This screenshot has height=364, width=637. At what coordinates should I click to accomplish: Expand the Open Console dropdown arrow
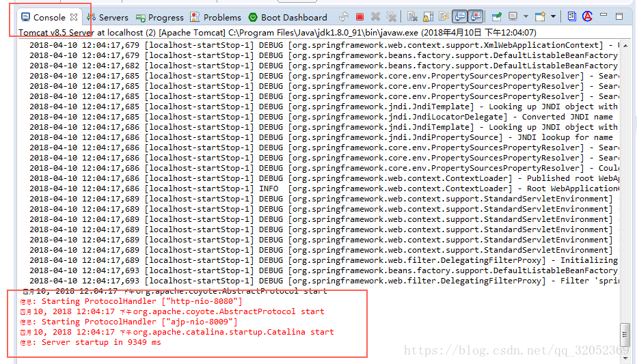point(553,17)
